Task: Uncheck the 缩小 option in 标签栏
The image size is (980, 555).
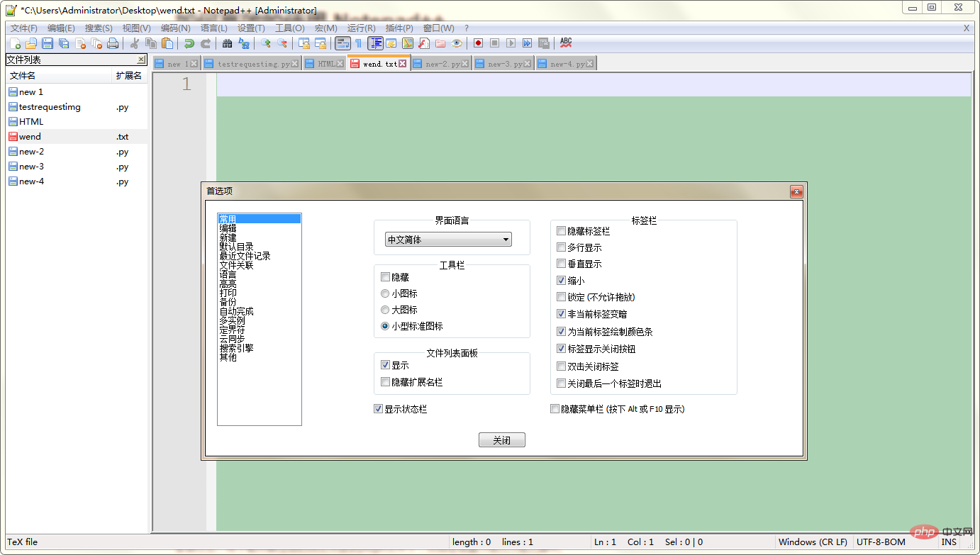Action: tap(561, 280)
